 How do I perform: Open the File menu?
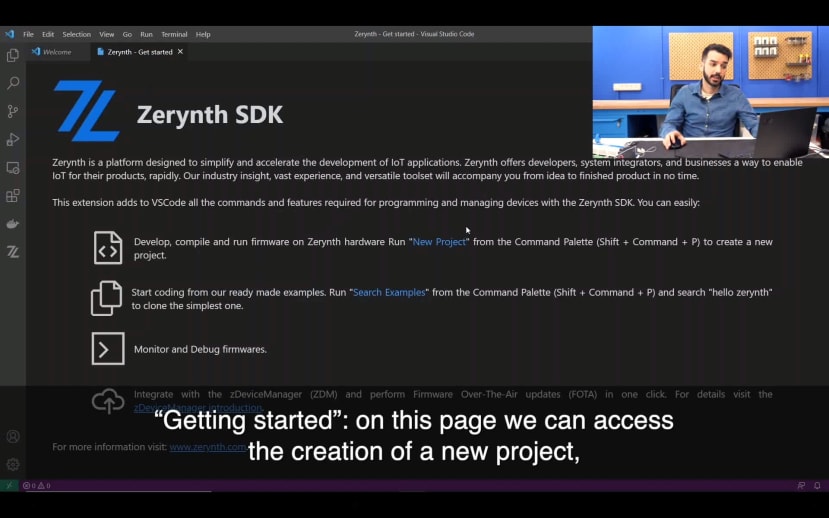29,34
